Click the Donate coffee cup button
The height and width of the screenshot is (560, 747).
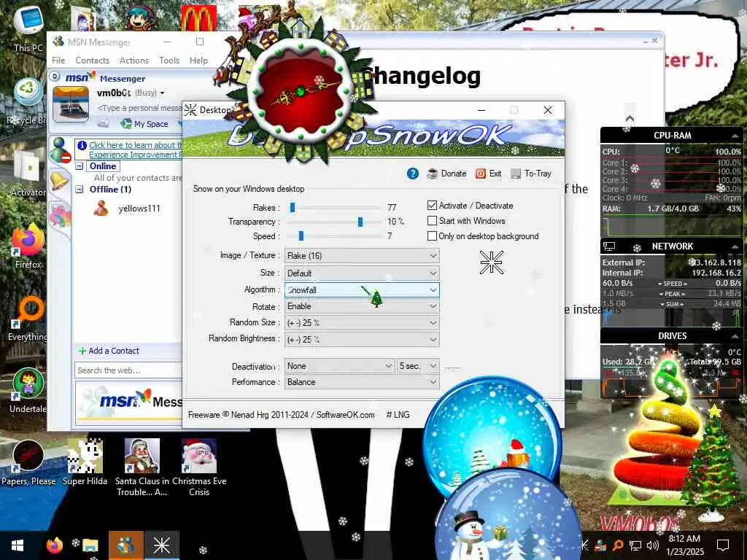(x=447, y=174)
